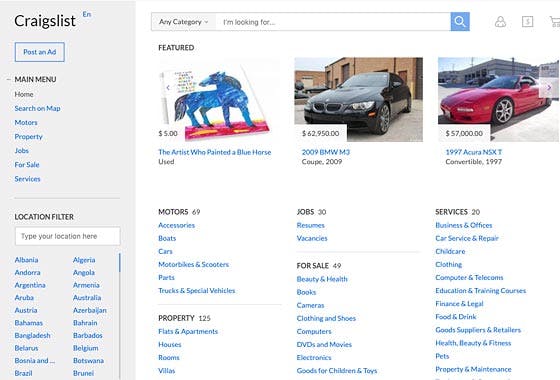
Task: Go to Home in main menu
Action: (x=24, y=94)
